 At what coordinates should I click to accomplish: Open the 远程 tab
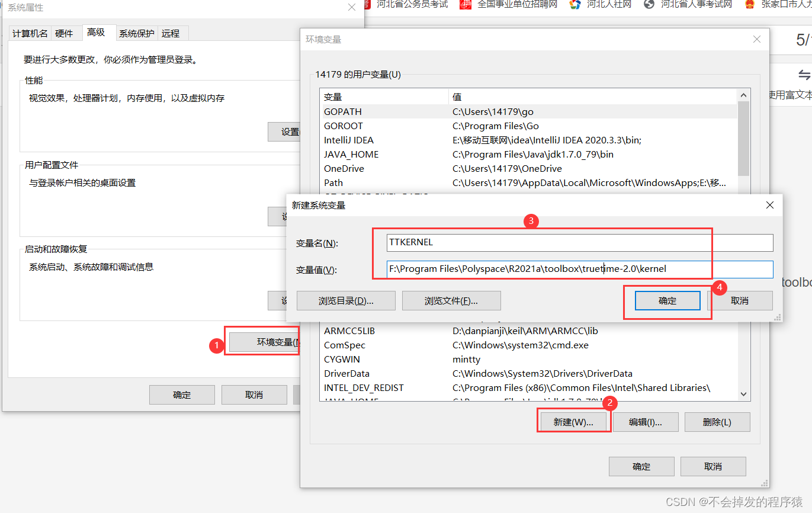point(171,33)
